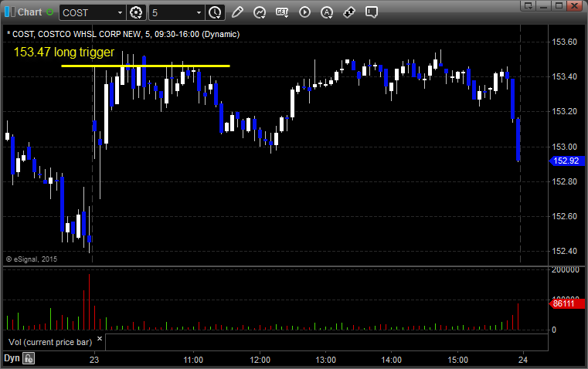This screenshot has width=588, height=369.
Task: Select the pencil drawing tool icon
Action: coord(237,12)
